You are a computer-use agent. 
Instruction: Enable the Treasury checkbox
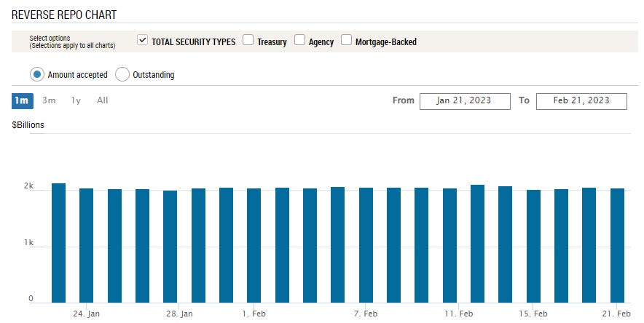[x=248, y=40]
